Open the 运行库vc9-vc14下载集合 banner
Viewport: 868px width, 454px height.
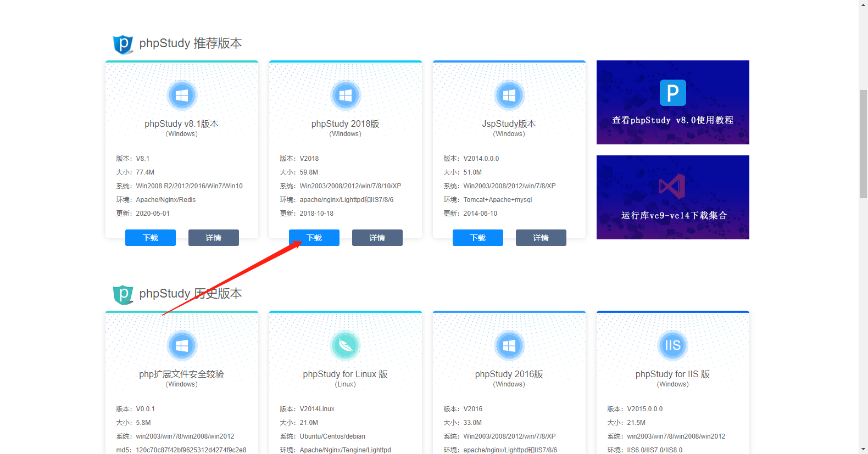pyautogui.click(x=673, y=197)
